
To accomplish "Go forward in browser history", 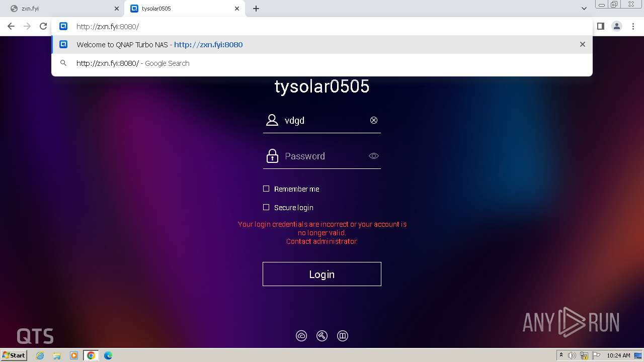I will click(27, 26).
